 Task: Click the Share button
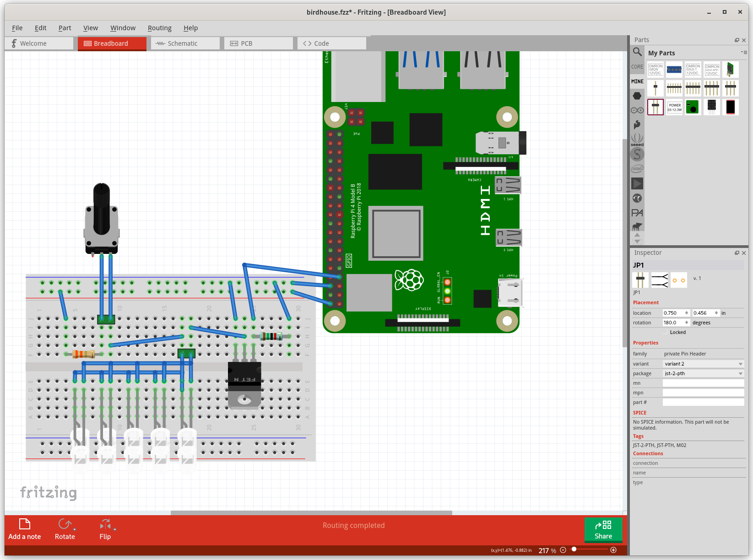click(x=603, y=530)
